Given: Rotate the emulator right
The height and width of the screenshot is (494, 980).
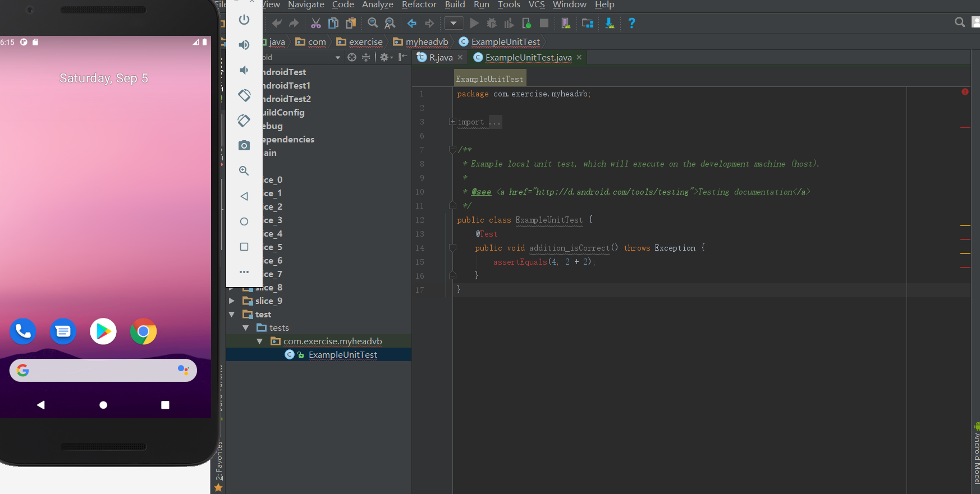Looking at the screenshot, I should tap(244, 121).
